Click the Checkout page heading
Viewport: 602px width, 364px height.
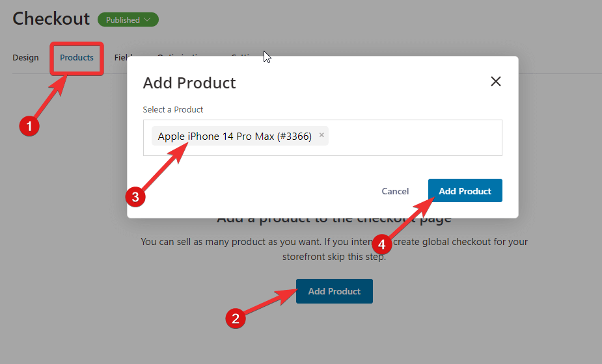[51, 18]
